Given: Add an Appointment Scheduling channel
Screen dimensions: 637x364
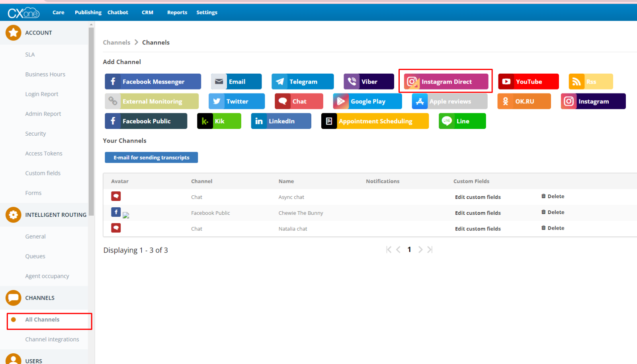Looking at the screenshot, I should (x=375, y=121).
